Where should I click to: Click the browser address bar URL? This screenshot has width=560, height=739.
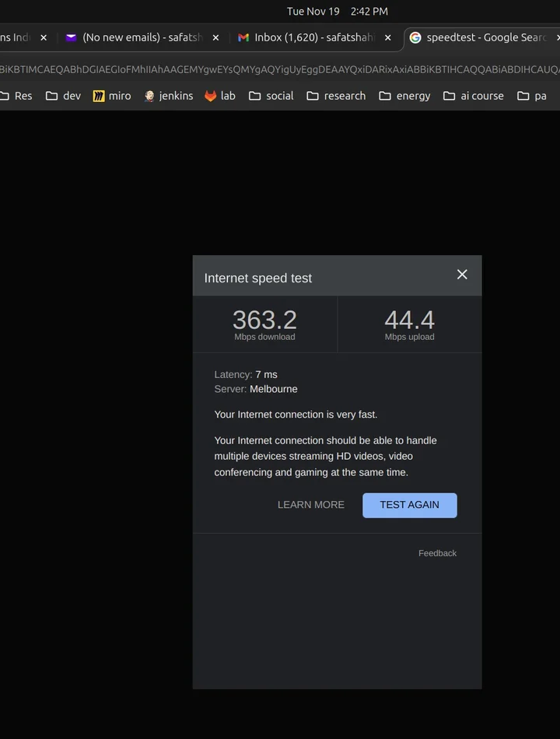(x=280, y=69)
